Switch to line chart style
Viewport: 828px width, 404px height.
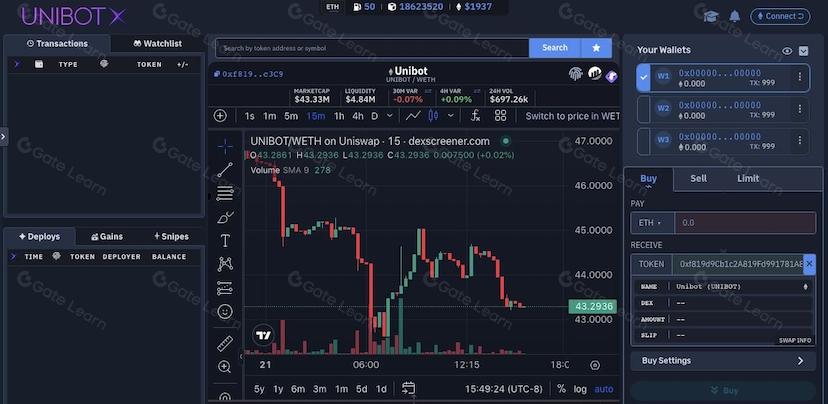[413, 116]
